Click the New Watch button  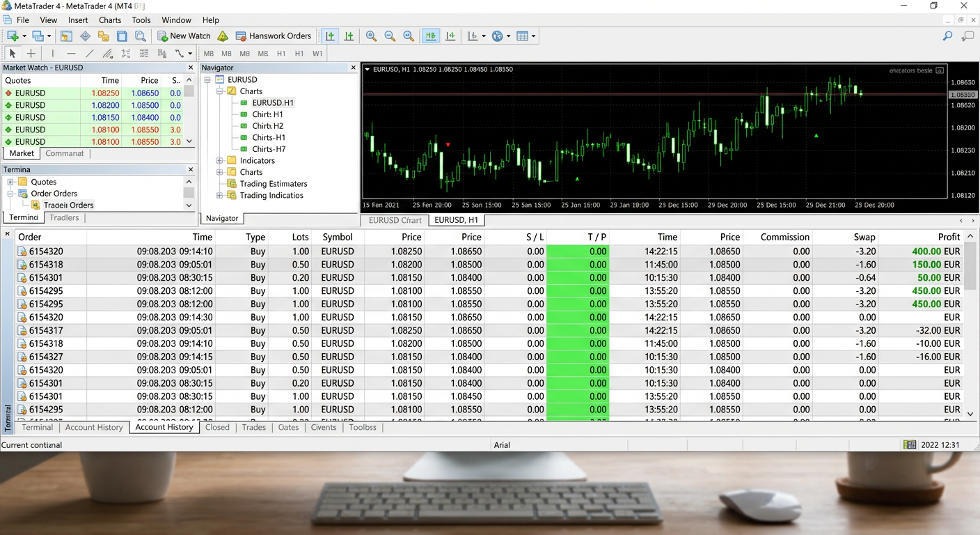click(x=184, y=36)
